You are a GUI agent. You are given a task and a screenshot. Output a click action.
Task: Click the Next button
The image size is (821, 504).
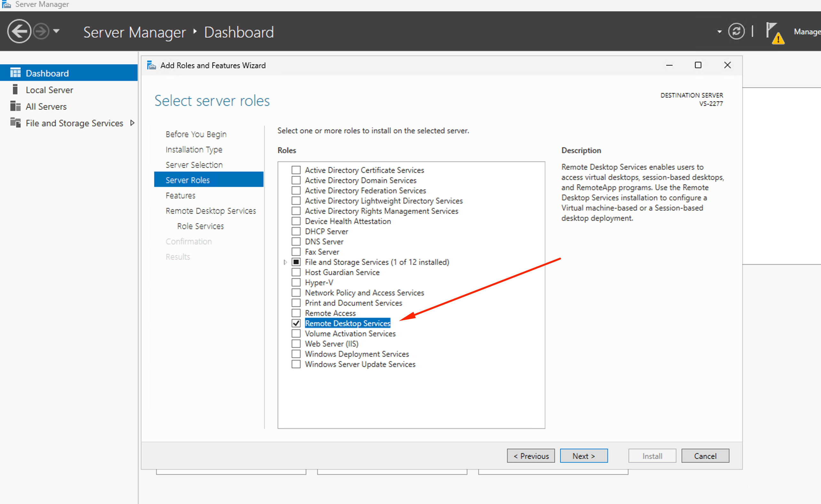pyautogui.click(x=584, y=456)
